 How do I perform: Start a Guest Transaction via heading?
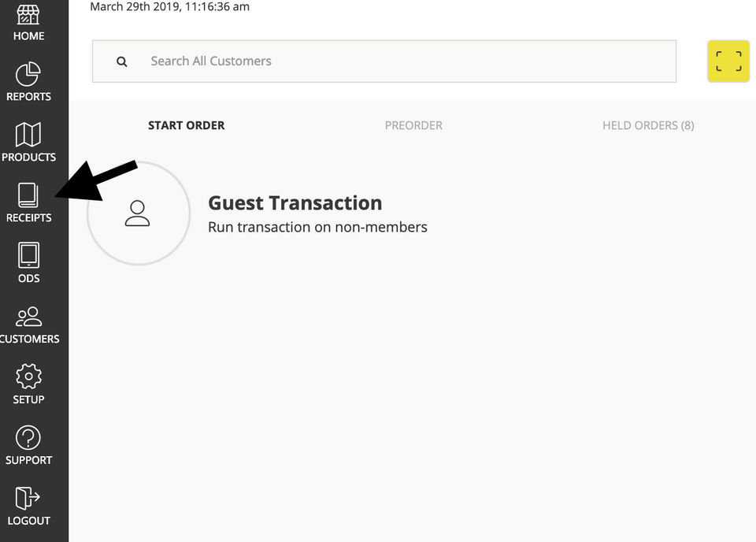(x=295, y=203)
